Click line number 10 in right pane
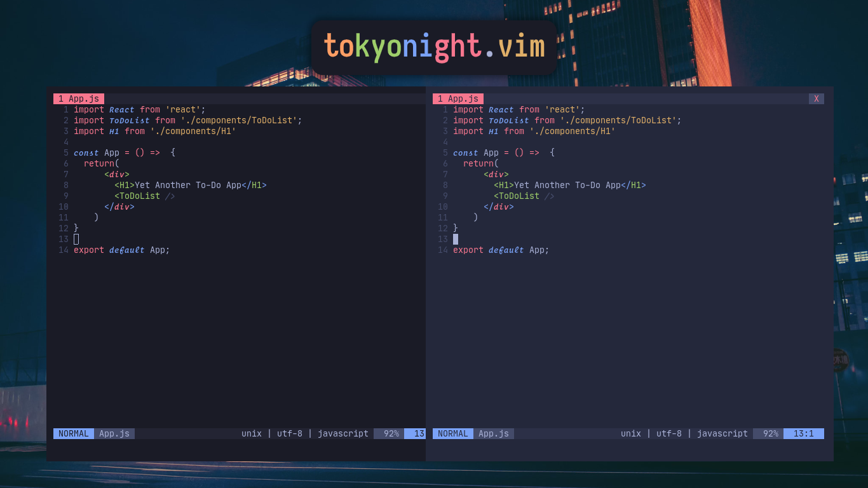 pos(443,207)
